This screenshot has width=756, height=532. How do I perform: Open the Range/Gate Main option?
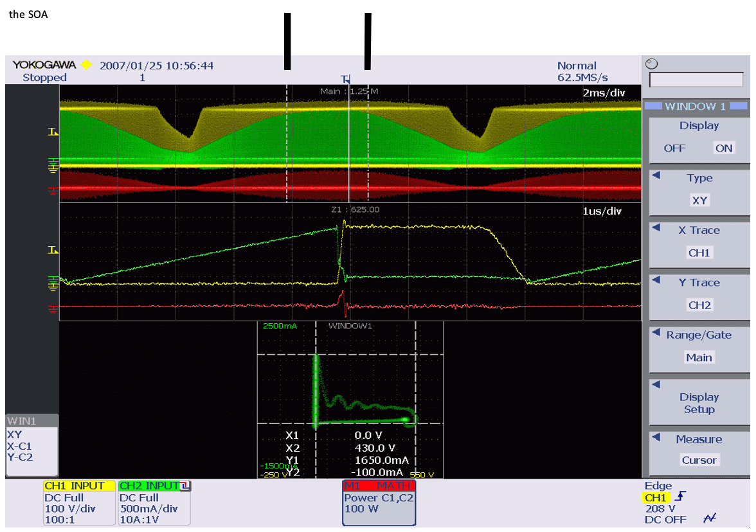click(x=699, y=357)
